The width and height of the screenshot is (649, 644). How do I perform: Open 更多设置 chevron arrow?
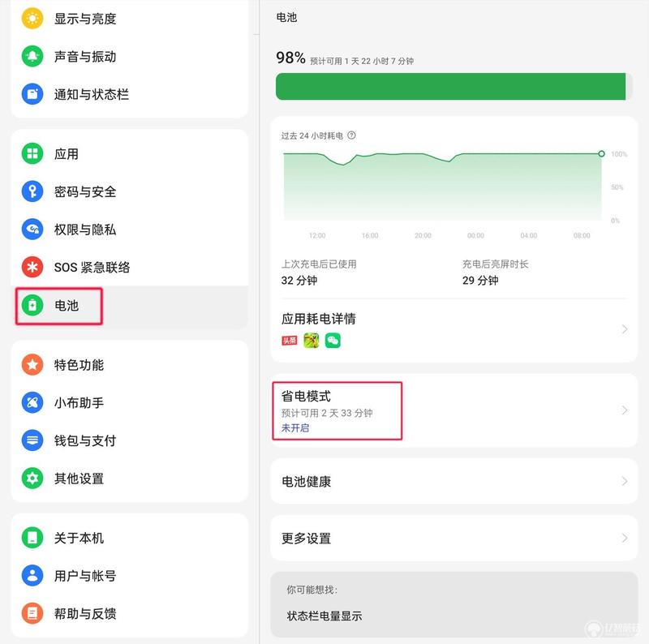(625, 538)
